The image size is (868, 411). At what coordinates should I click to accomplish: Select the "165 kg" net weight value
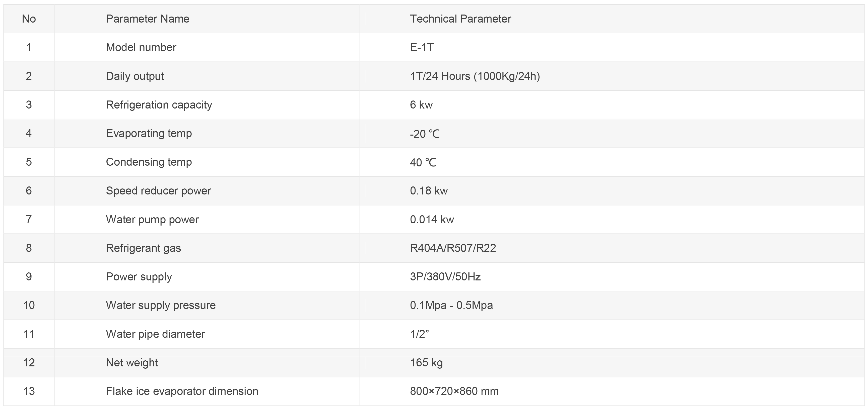(426, 363)
